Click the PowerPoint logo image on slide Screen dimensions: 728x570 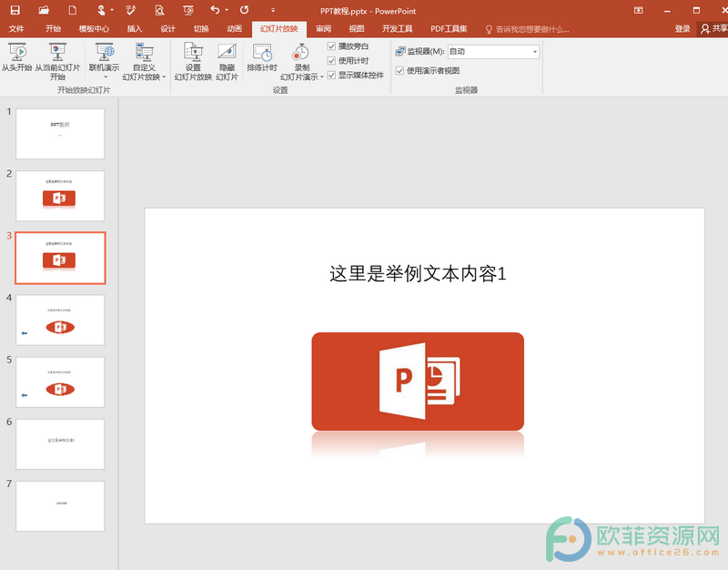click(418, 381)
